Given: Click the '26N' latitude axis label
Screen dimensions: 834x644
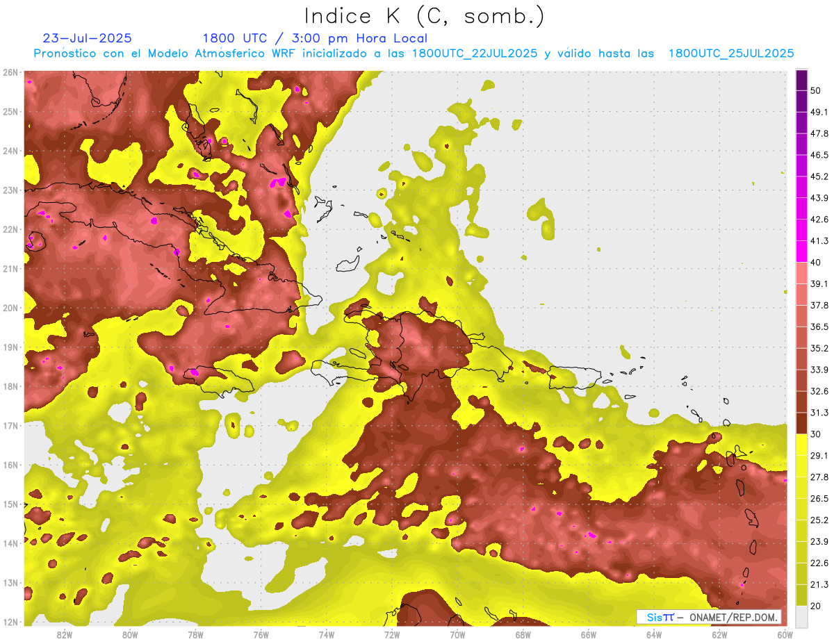Looking at the screenshot, I should click(10, 72).
